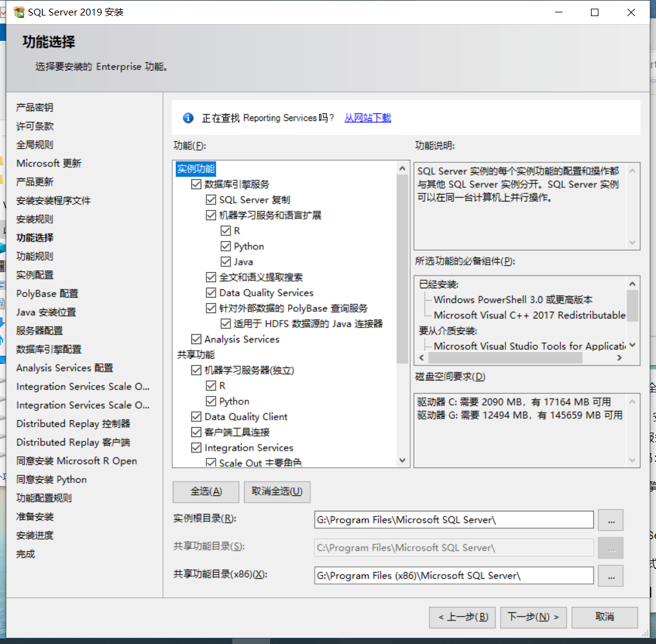
Task: Uncheck Data Quality Services checkbox
Action: click(211, 293)
